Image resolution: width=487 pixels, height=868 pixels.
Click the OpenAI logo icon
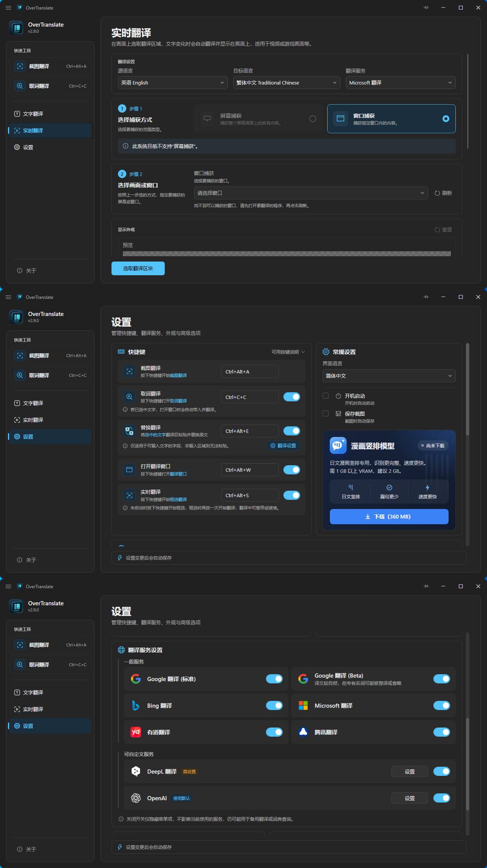(x=136, y=798)
